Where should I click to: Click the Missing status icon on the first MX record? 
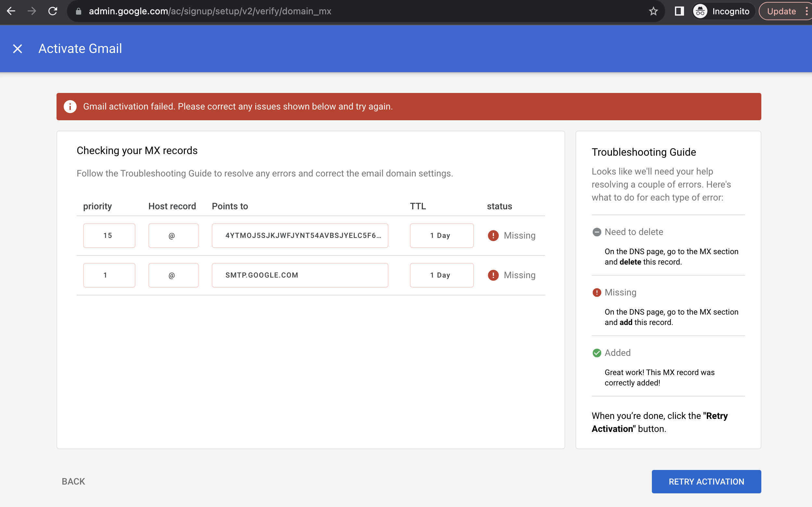493,235
